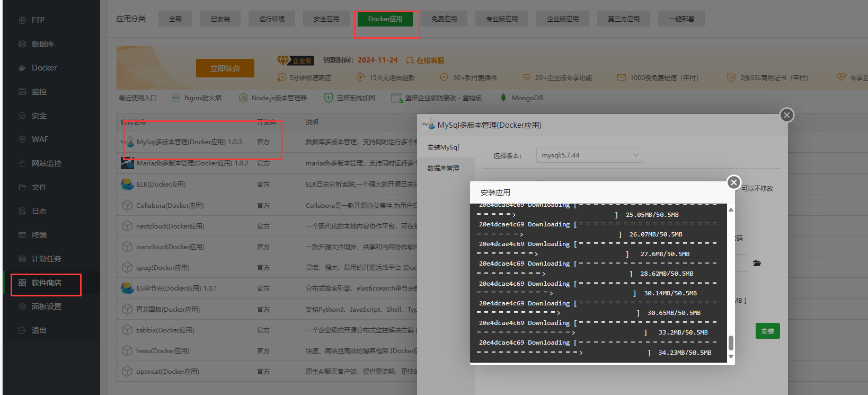The image size is (868, 395).
Task: Click ES单节点(Docker应用) app icon
Action: tap(127, 288)
